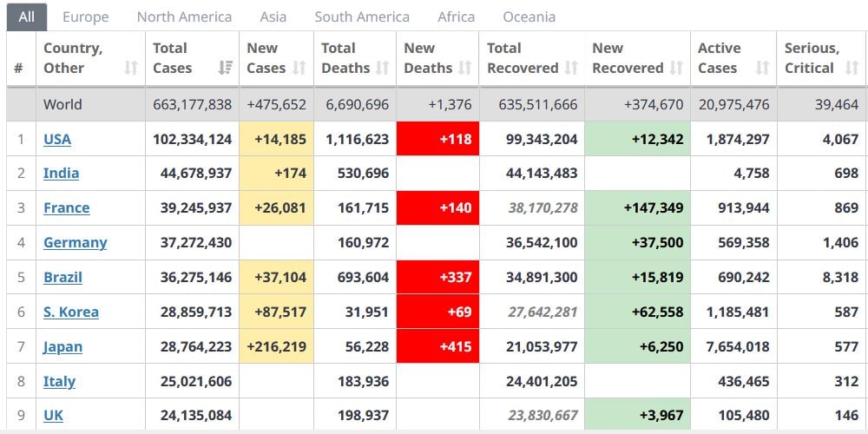This screenshot has height=434, width=868.
Task: Switch to the Oceania tab
Action: click(x=529, y=17)
